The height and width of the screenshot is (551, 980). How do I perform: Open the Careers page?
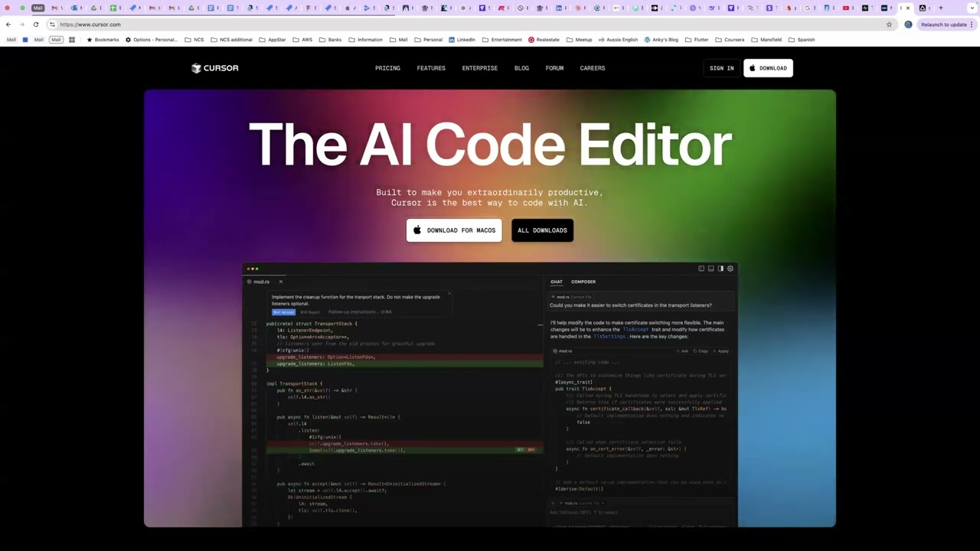click(x=593, y=68)
